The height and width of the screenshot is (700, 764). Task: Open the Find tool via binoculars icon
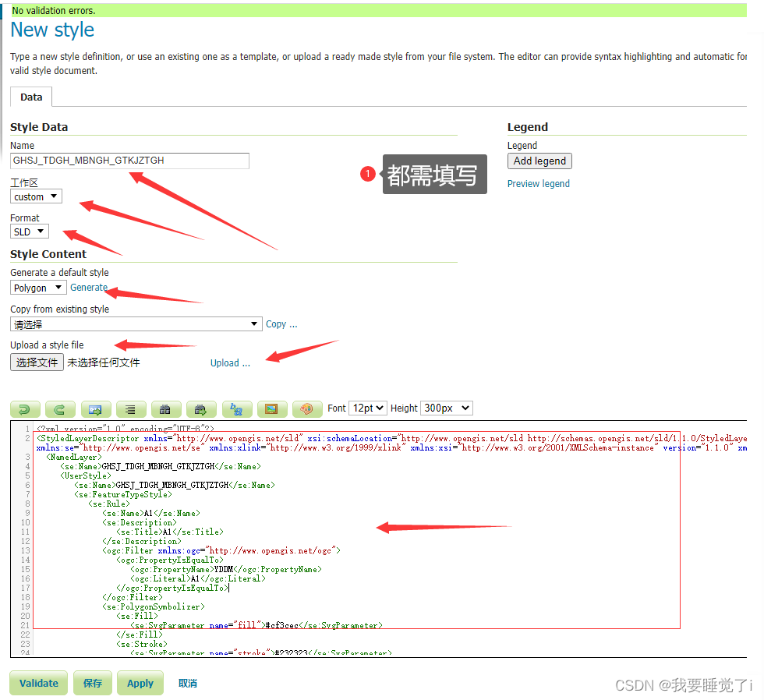[x=165, y=408]
